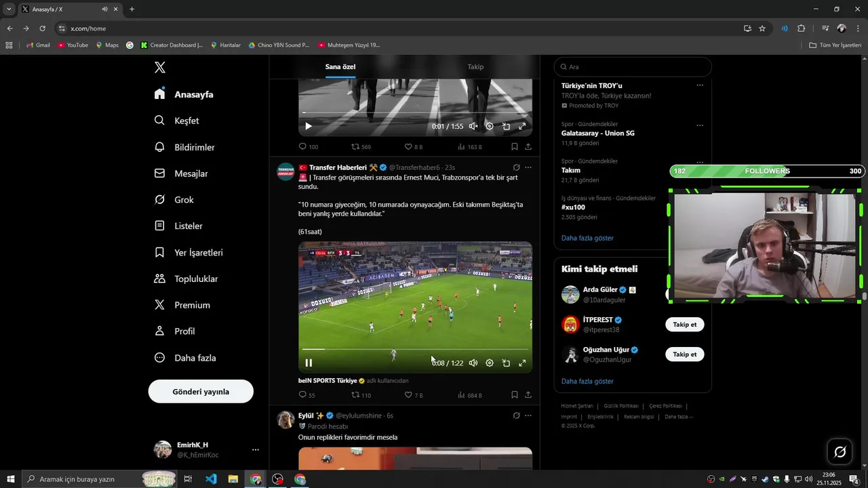Play the top video at 0:01 / 1:55
Image resolution: width=868 pixels, height=488 pixels.
point(309,126)
